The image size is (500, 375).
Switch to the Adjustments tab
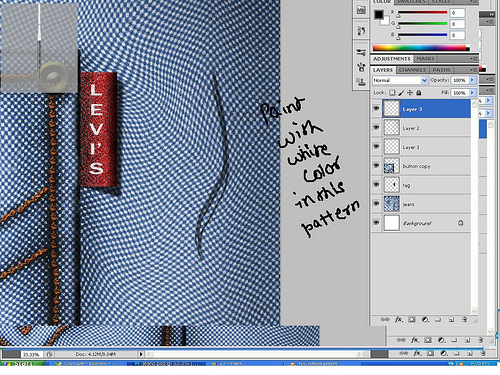(x=392, y=59)
